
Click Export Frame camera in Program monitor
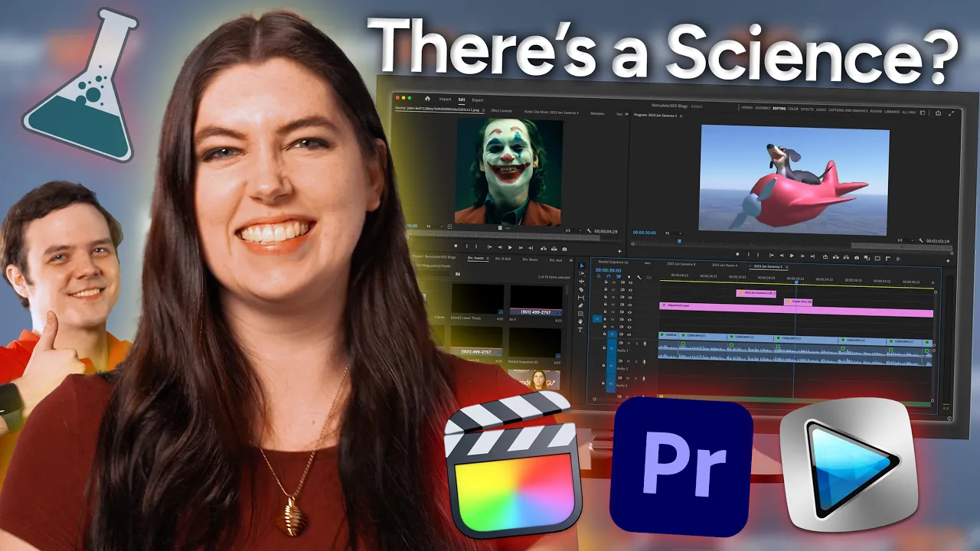[857, 258]
